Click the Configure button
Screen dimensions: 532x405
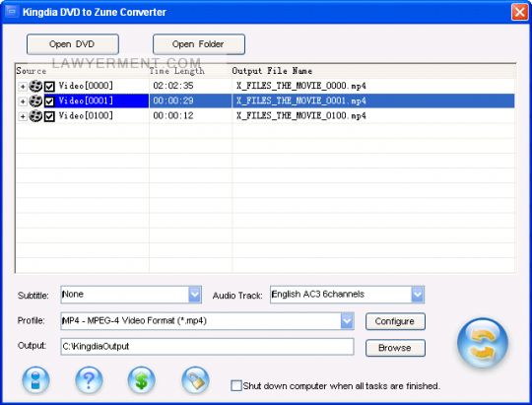click(395, 321)
